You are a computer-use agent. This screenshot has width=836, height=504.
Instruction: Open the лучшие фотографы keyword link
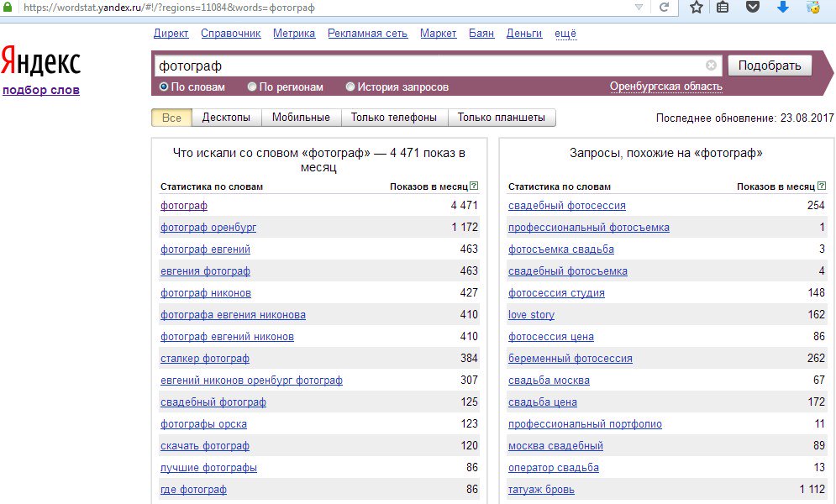(x=208, y=468)
